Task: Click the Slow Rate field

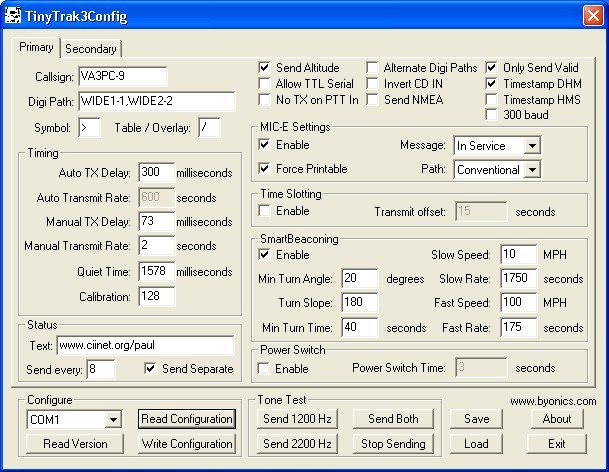Action: tap(519, 279)
